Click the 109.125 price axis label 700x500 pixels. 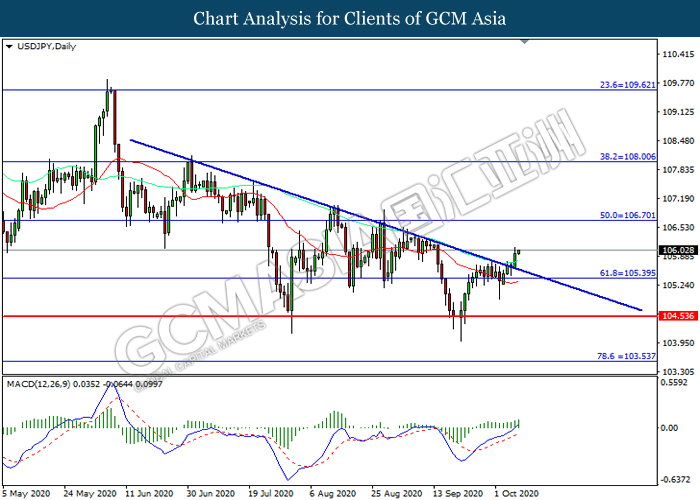pos(679,112)
